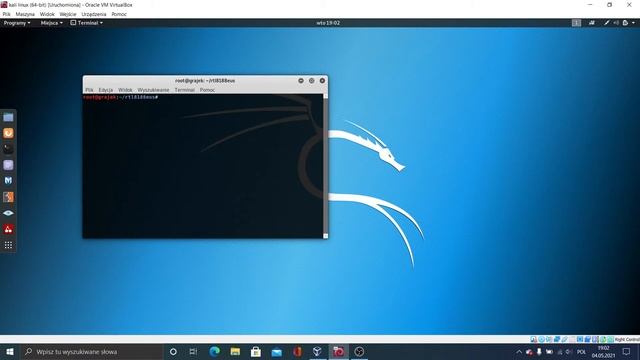Open VirtualBox Widok menu
640x360 pixels.
(x=47, y=14)
